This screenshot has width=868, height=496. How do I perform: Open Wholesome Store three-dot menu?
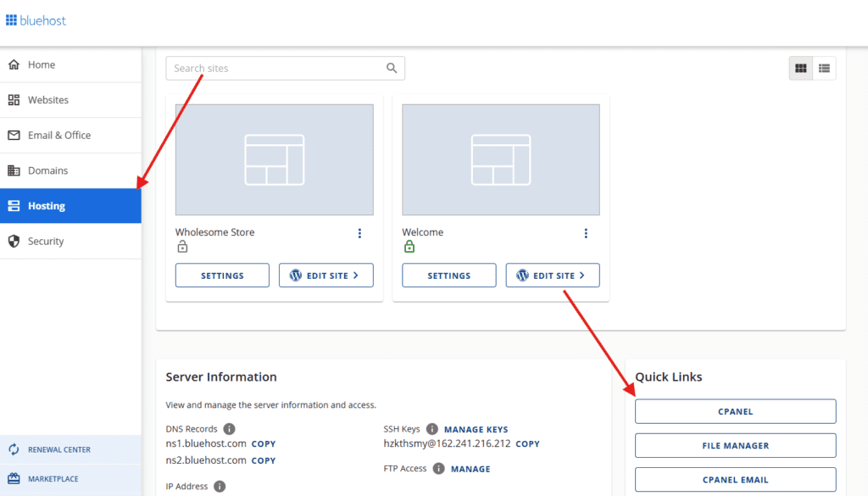(x=359, y=233)
